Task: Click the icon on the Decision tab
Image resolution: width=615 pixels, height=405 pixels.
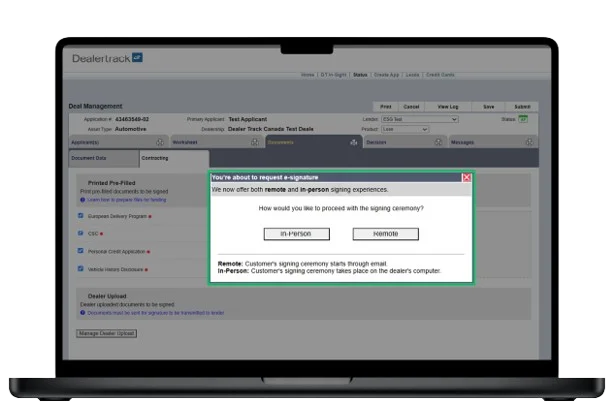Action: tap(438, 142)
